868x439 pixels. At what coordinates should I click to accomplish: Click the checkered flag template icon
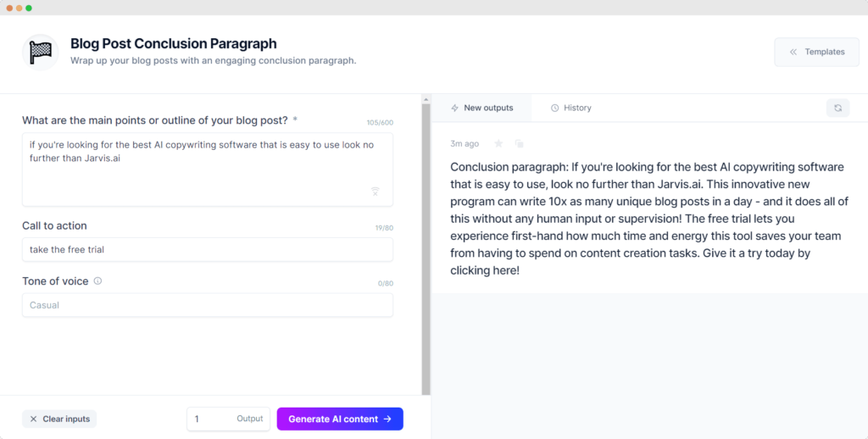pos(41,52)
